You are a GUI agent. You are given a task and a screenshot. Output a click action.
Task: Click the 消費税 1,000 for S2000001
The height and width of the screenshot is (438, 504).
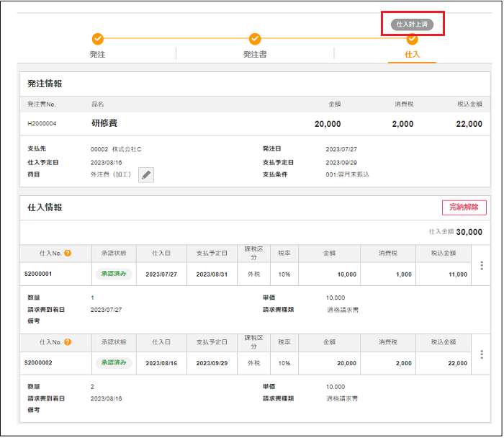pos(404,274)
